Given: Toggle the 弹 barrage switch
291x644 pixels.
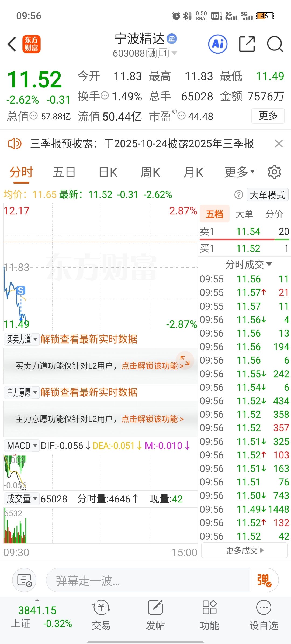Looking at the screenshot, I should pyautogui.click(x=264, y=580).
